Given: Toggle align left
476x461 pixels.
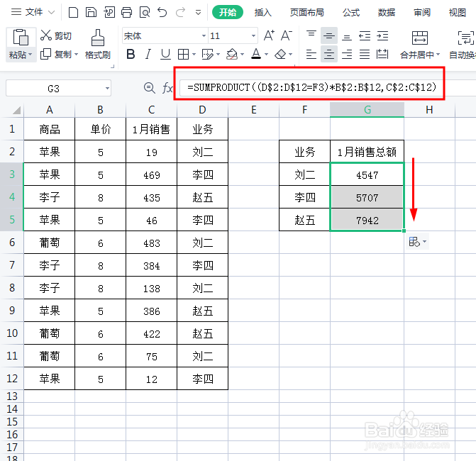Looking at the screenshot, I should pos(311,55).
